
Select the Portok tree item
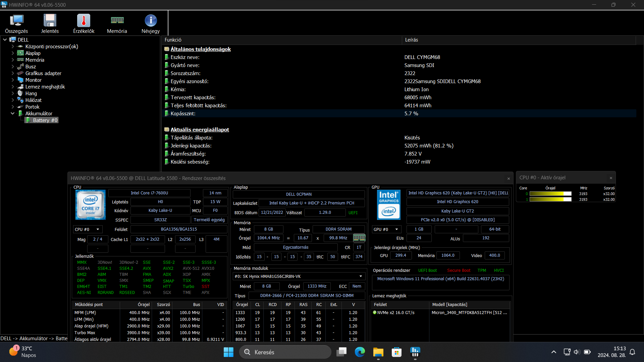pyautogui.click(x=33, y=107)
